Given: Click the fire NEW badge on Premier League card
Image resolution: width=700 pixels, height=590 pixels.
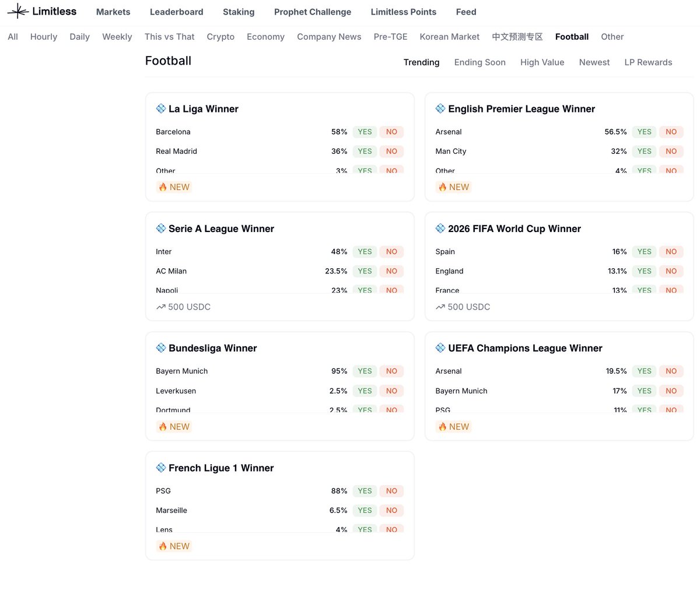Looking at the screenshot, I should point(454,187).
